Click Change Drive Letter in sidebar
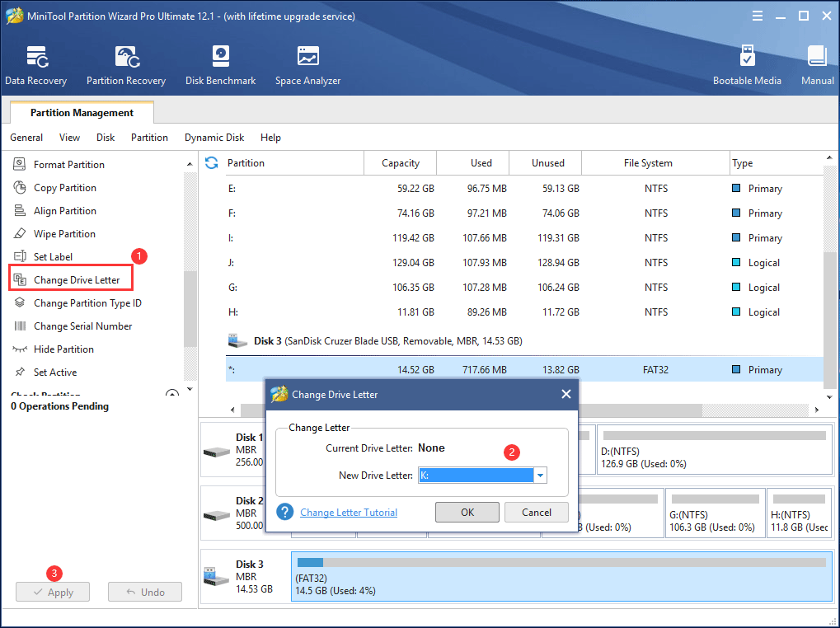This screenshot has width=840, height=628. tap(71, 279)
